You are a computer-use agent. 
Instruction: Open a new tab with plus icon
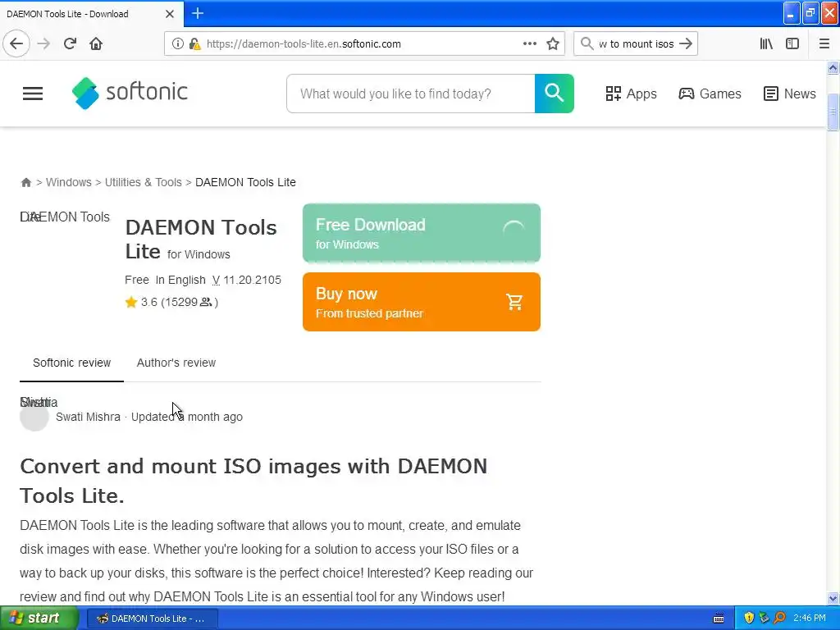tap(198, 13)
